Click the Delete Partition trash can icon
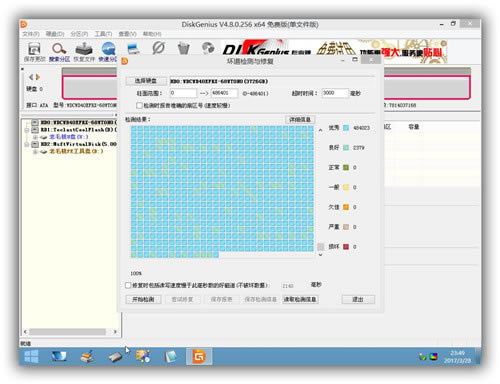The height and width of the screenshot is (384, 500). tap(183, 49)
